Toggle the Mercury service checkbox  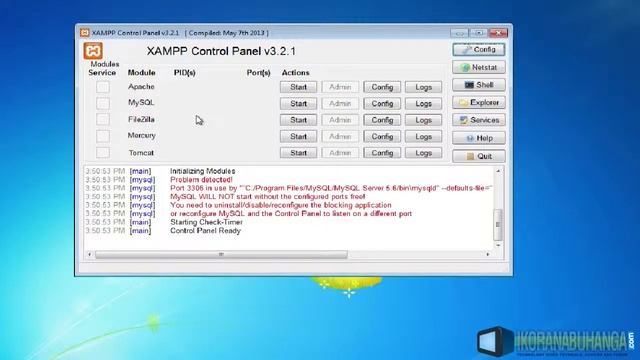pos(103,136)
